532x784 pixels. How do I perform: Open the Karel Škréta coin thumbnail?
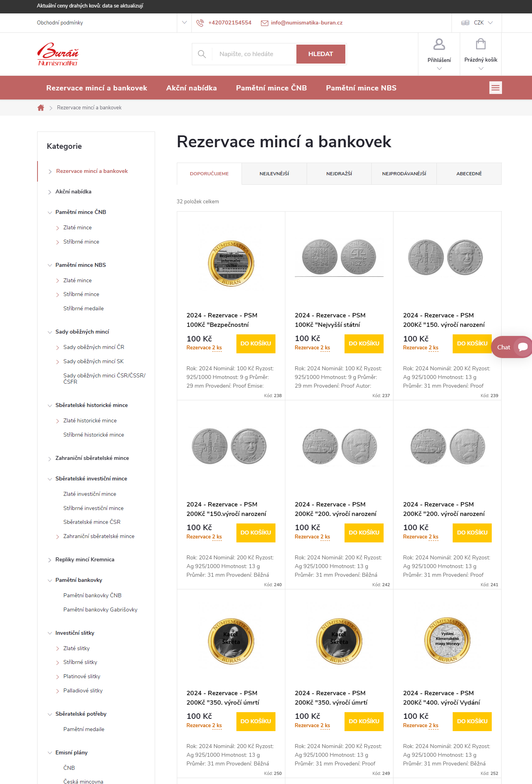(x=231, y=641)
